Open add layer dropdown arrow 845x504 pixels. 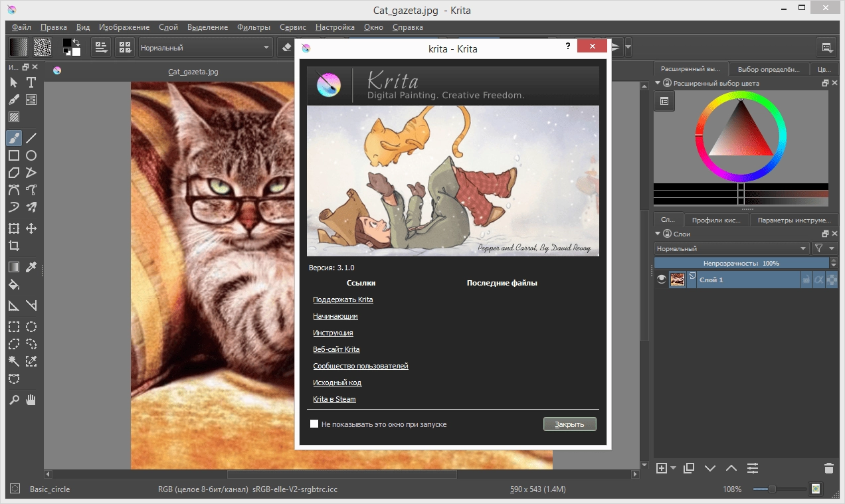tap(673, 468)
